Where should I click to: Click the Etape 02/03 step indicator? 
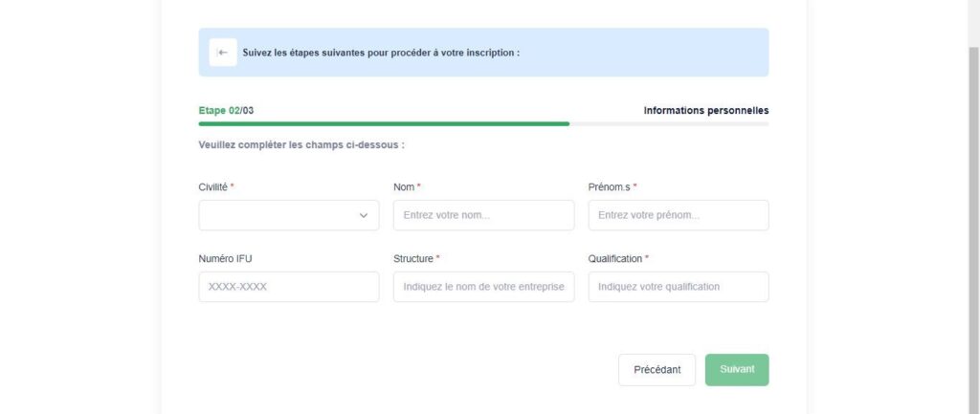pos(226,111)
